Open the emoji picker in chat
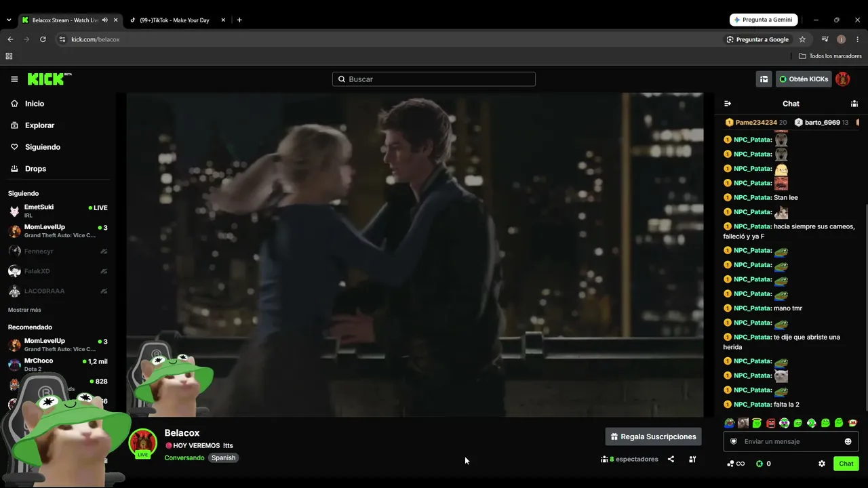The width and height of the screenshot is (868, 488). [848, 441]
